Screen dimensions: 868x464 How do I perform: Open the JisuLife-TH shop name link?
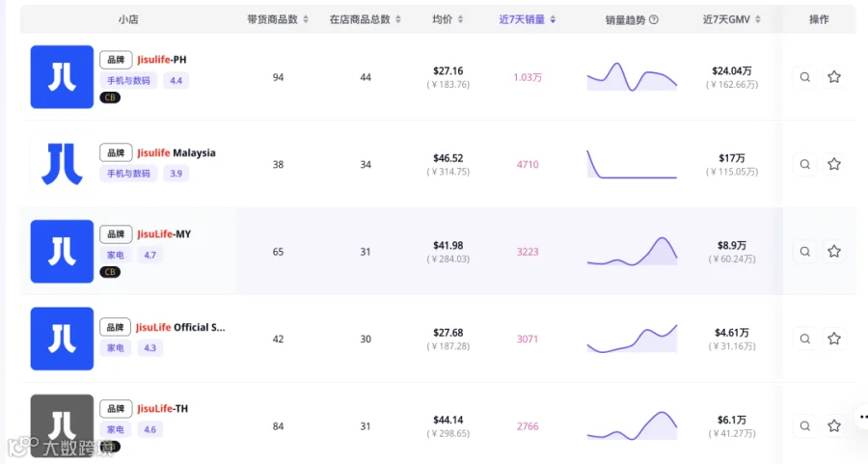point(162,409)
